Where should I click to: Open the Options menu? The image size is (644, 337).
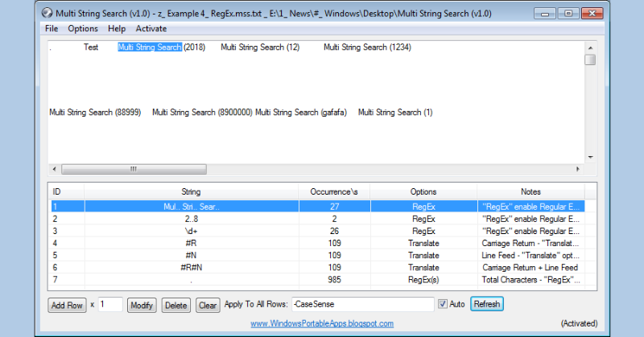83,29
